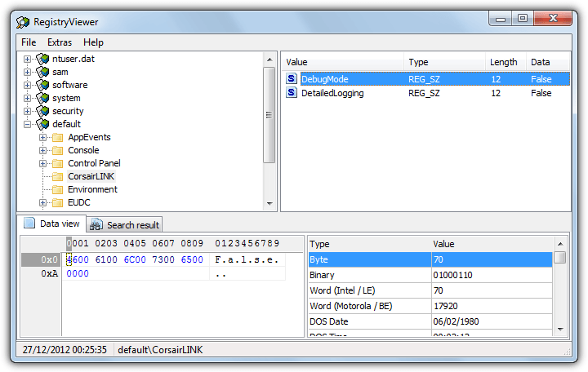Select the Word (Intel / LE) row
588x372 pixels.
tap(430, 290)
